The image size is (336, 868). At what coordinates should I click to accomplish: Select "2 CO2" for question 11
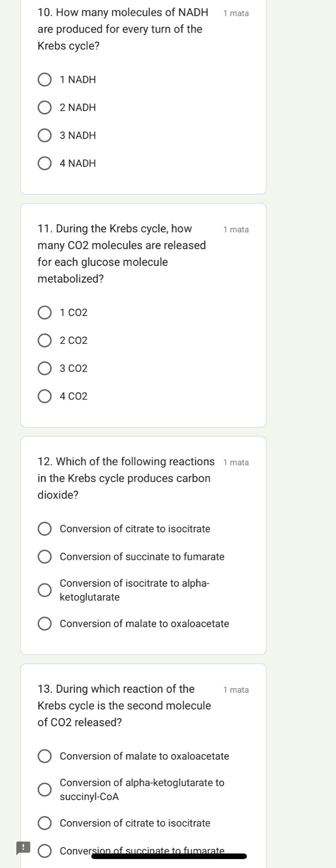click(44, 340)
